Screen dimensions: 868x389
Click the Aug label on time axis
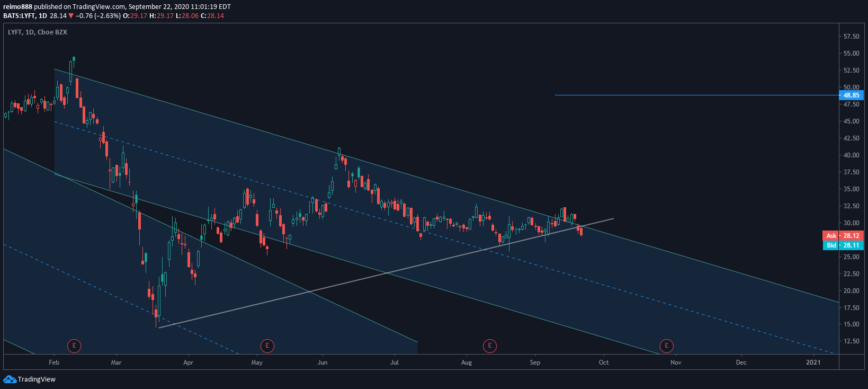pyautogui.click(x=466, y=363)
